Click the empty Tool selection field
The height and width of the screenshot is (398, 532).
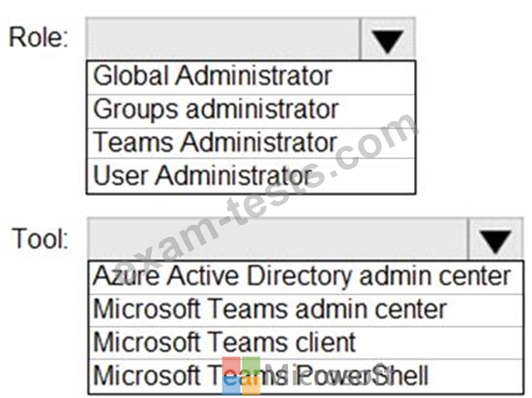[x=278, y=239]
